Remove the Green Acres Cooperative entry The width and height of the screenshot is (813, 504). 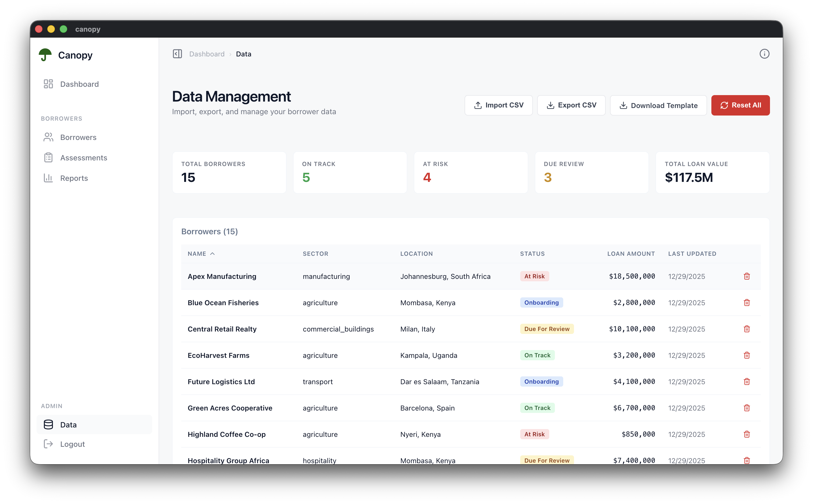pyautogui.click(x=746, y=408)
